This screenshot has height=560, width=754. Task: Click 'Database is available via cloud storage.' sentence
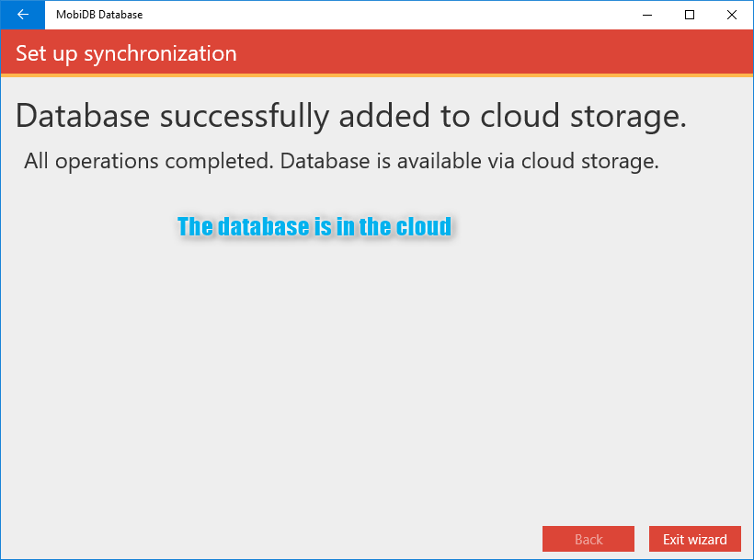click(469, 161)
